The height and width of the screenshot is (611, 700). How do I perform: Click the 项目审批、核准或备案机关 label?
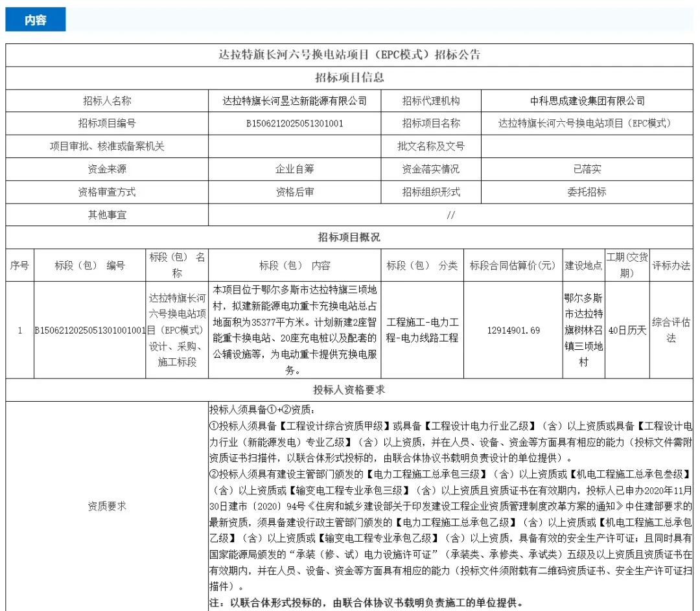(x=107, y=146)
